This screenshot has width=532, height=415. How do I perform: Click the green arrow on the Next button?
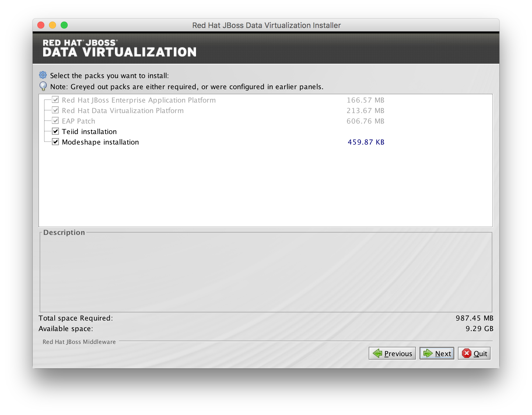click(x=428, y=354)
